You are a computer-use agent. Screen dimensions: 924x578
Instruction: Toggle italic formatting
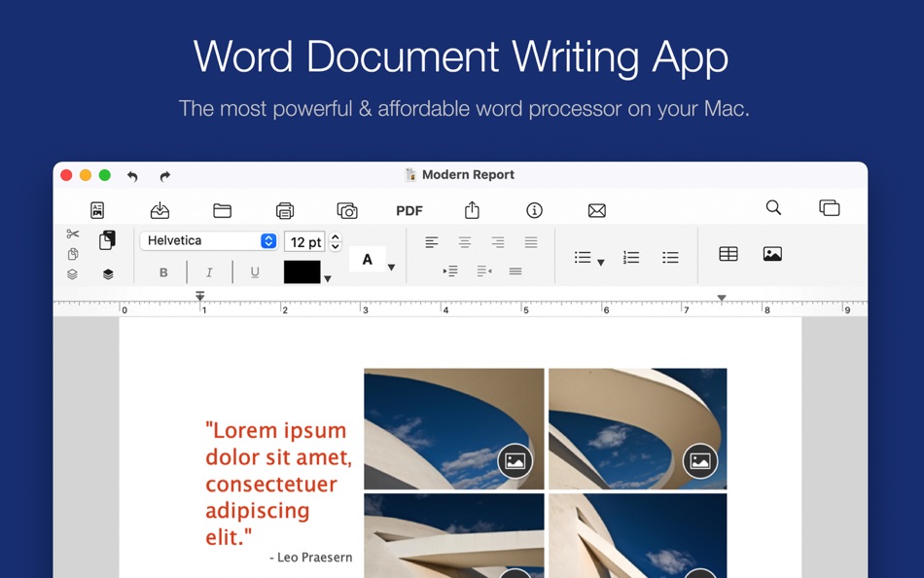pos(209,272)
